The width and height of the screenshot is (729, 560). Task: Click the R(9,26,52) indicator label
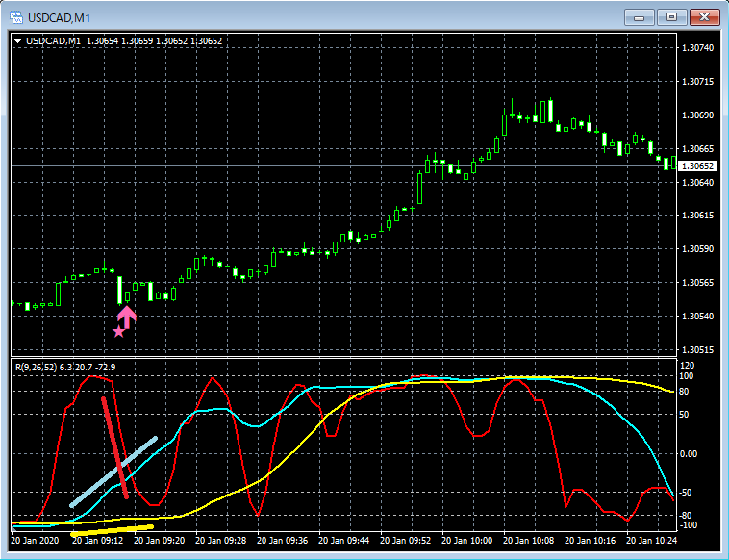[x=65, y=367]
